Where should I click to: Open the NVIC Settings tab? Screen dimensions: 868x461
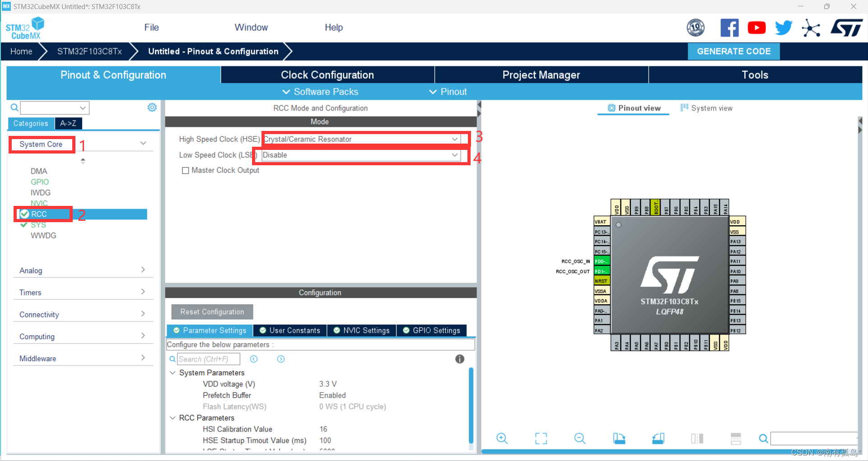click(x=362, y=331)
